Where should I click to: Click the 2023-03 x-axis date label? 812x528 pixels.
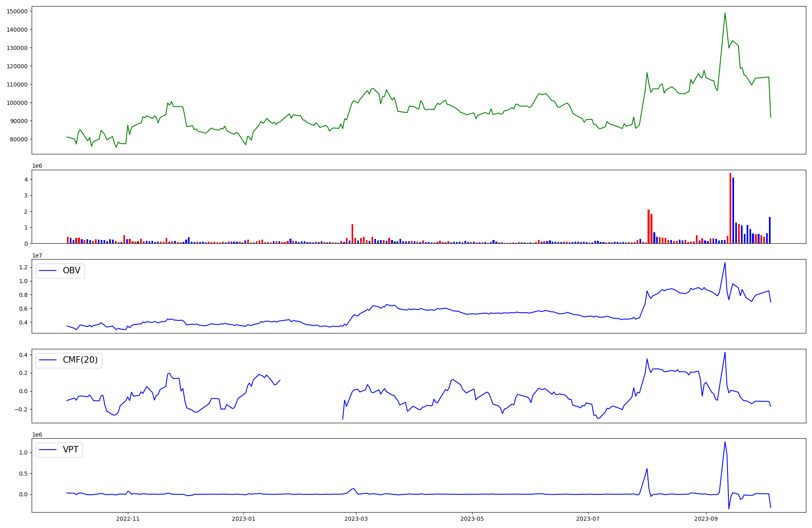point(356,519)
